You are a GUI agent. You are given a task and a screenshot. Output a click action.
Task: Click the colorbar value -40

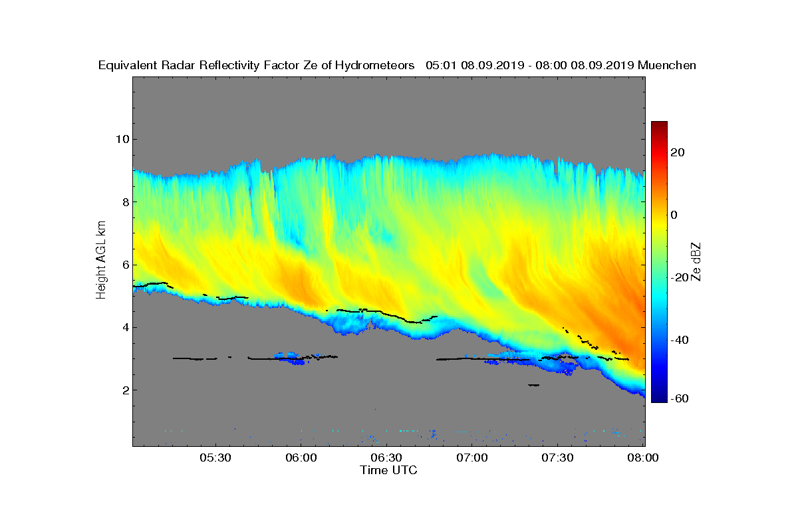[x=680, y=340]
